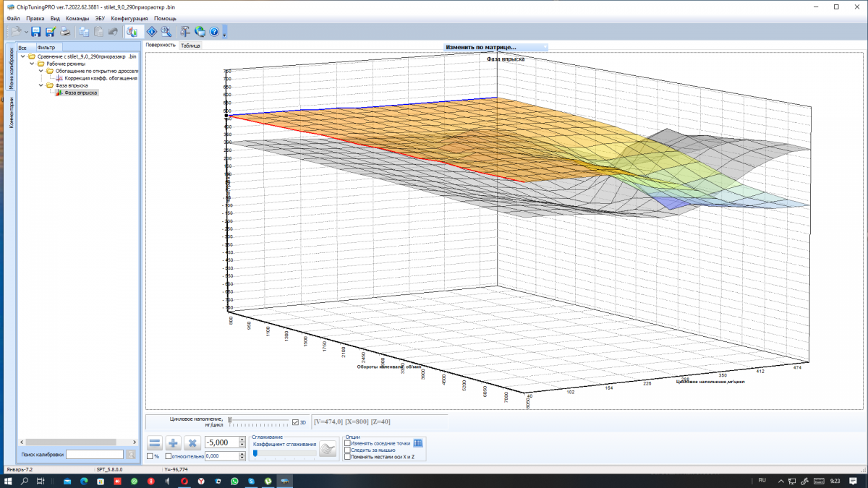This screenshot has height=488, width=868.
Task: Open the 'Команды' menu
Action: [77, 18]
